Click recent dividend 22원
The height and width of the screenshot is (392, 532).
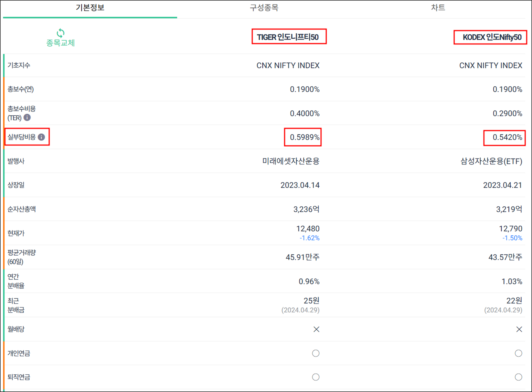pyautogui.click(x=514, y=301)
